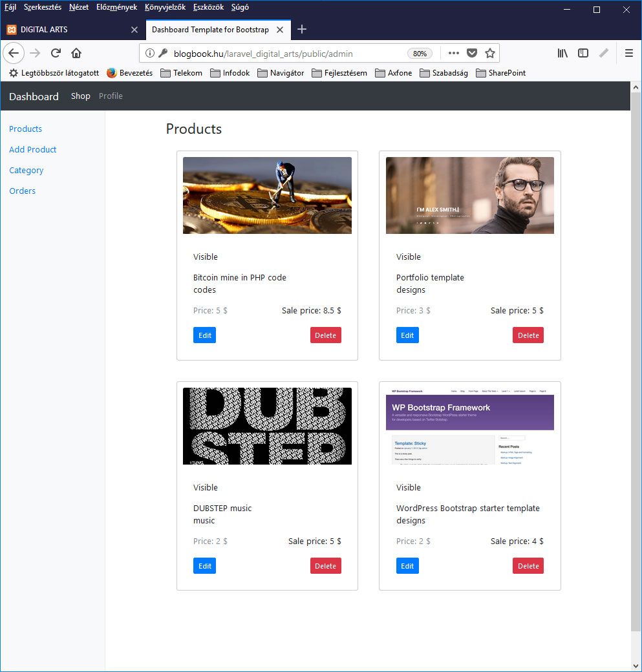Viewport: 642px width, 672px height.
Task: Bookmark this page with the star icon
Action: pyautogui.click(x=490, y=53)
